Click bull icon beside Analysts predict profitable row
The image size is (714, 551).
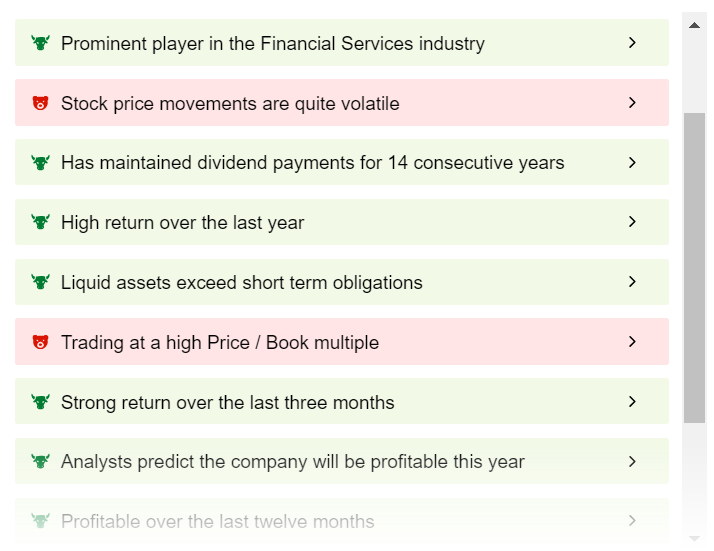(40, 461)
